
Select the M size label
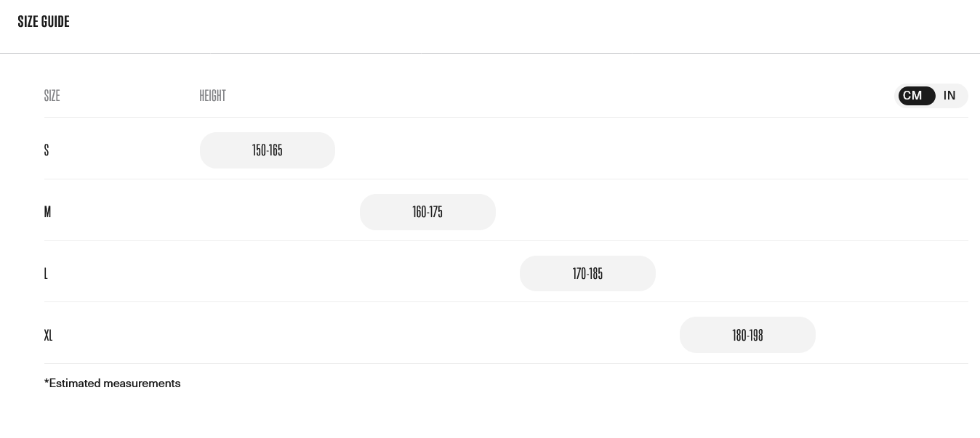tap(47, 212)
